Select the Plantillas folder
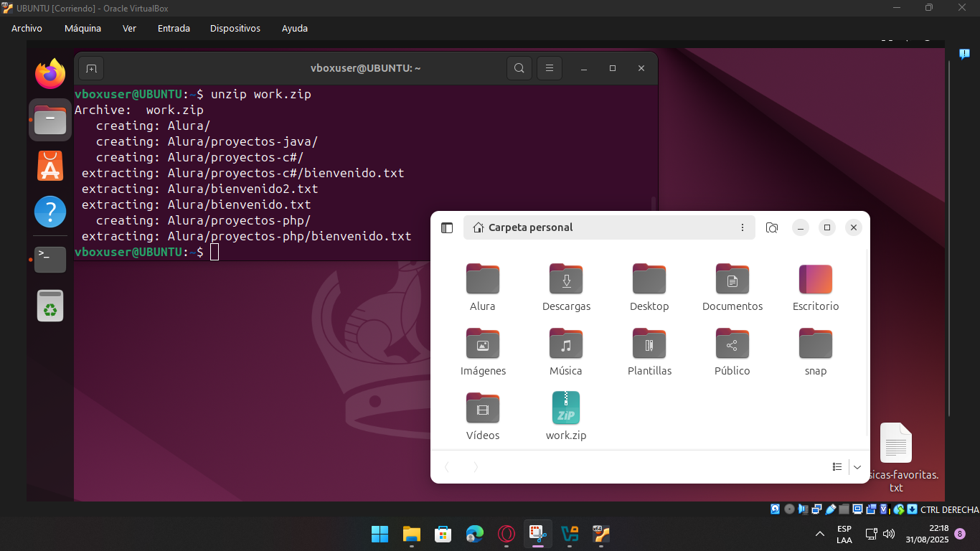 pos(649,352)
